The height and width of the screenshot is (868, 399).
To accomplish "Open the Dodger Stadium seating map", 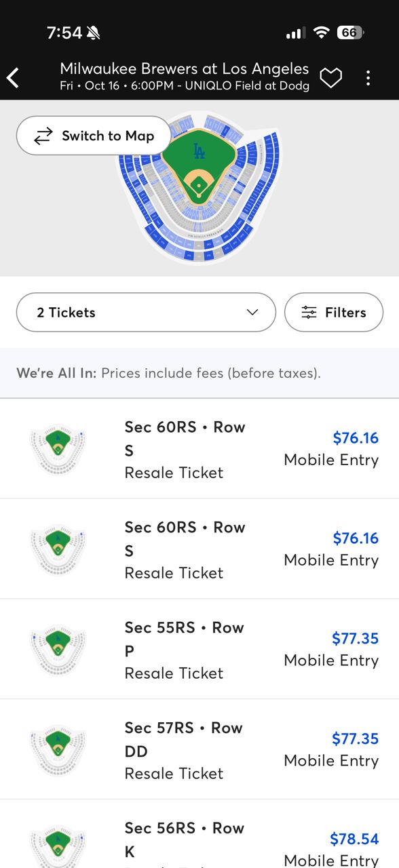I will point(199,188).
